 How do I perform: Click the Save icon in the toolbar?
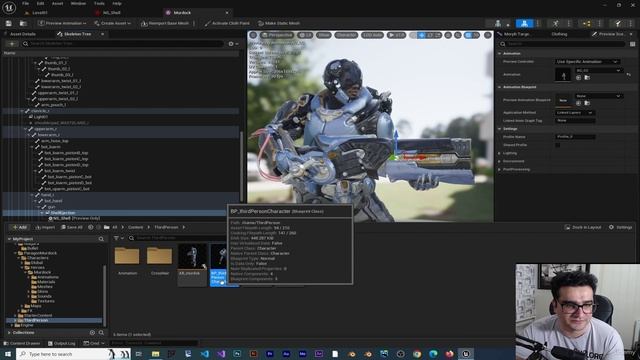[9, 23]
